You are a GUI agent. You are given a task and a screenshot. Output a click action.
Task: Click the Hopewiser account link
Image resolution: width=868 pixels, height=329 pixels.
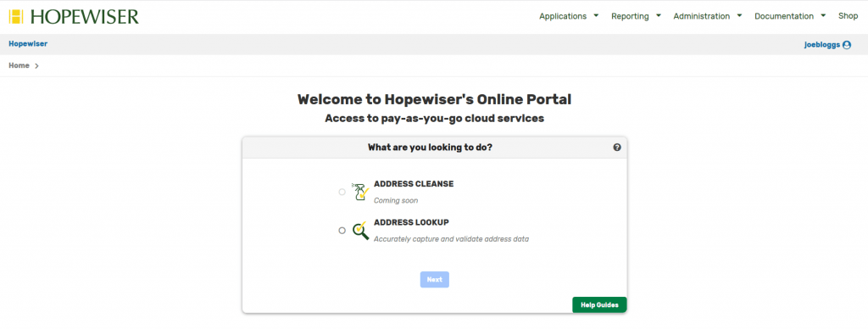(28, 44)
